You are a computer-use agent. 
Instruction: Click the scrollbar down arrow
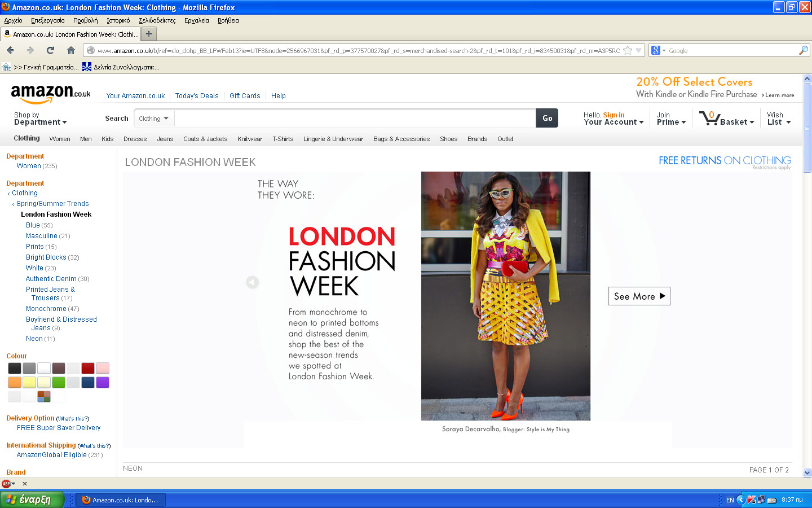pyautogui.click(x=807, y=472)
